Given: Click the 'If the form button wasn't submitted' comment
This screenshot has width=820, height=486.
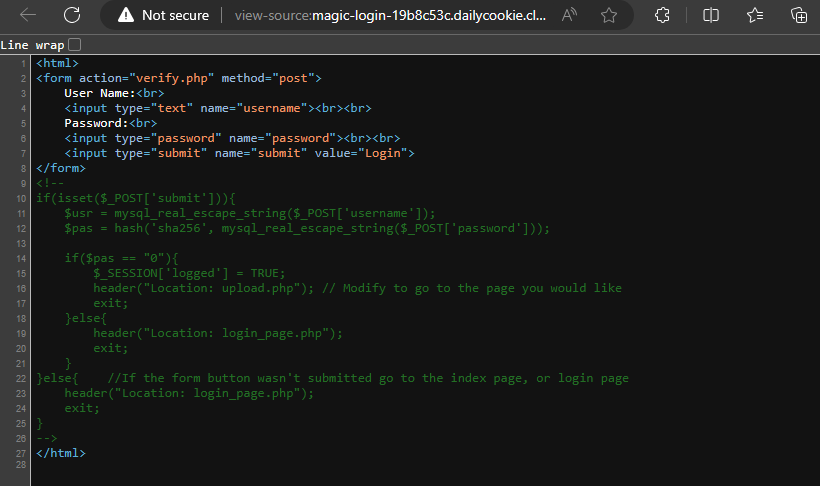Looking at the screenshot, I should click(x=368, y=378).
